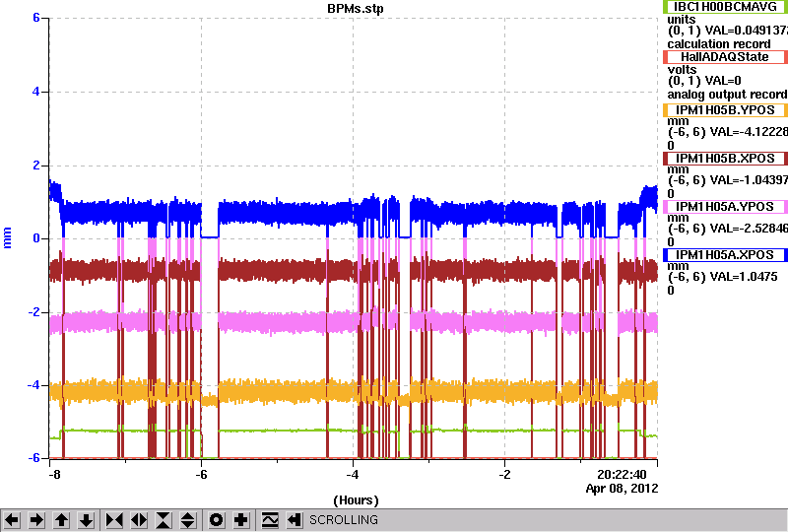788x532 pixels.
Task: Click the 'calculation record' description text
Action: point(719,44)
